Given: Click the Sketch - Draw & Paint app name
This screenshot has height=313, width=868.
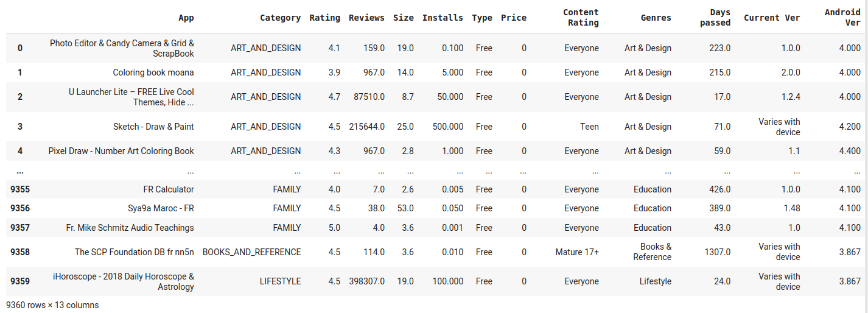Looking at the screenshot, I should click(x=153, y=127).
